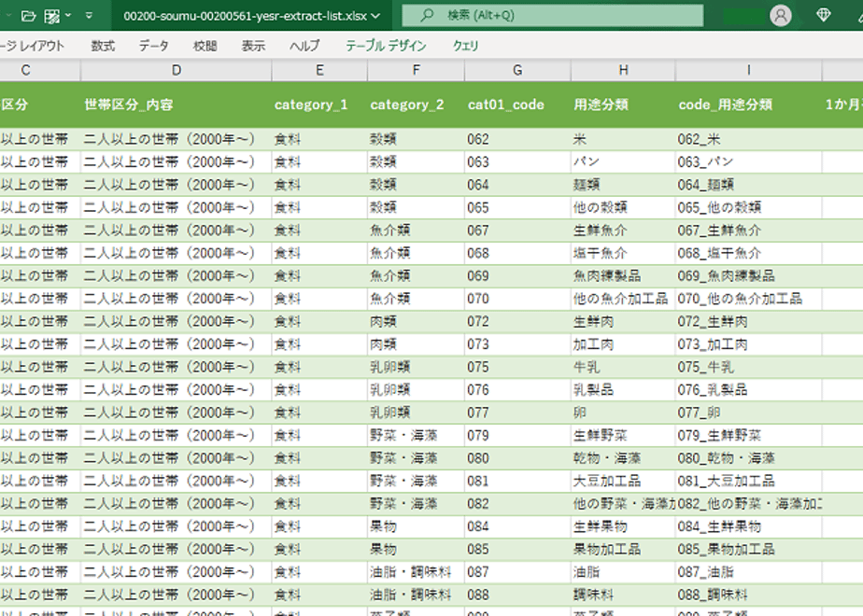Select the 食料 cell in row 062

click(319, 139)
